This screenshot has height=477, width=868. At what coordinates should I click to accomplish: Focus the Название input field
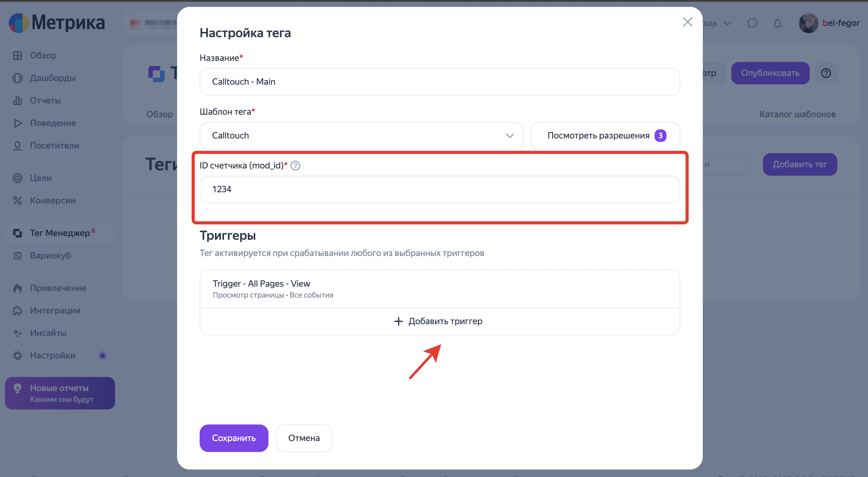(439, 82)
